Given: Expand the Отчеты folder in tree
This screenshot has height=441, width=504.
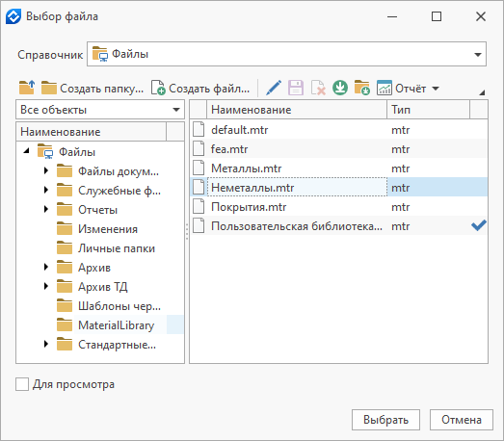Looking at the screenshot, I should click(x=46, y=209).
